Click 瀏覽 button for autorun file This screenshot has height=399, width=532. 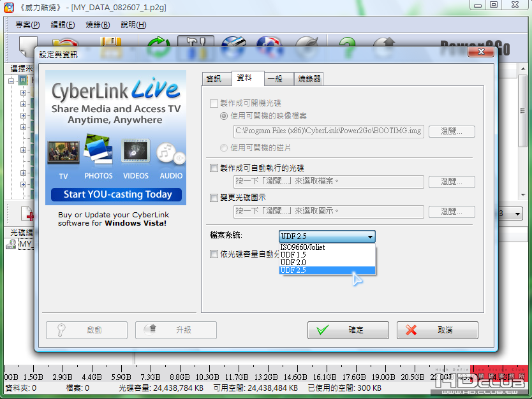coord(452,182)
